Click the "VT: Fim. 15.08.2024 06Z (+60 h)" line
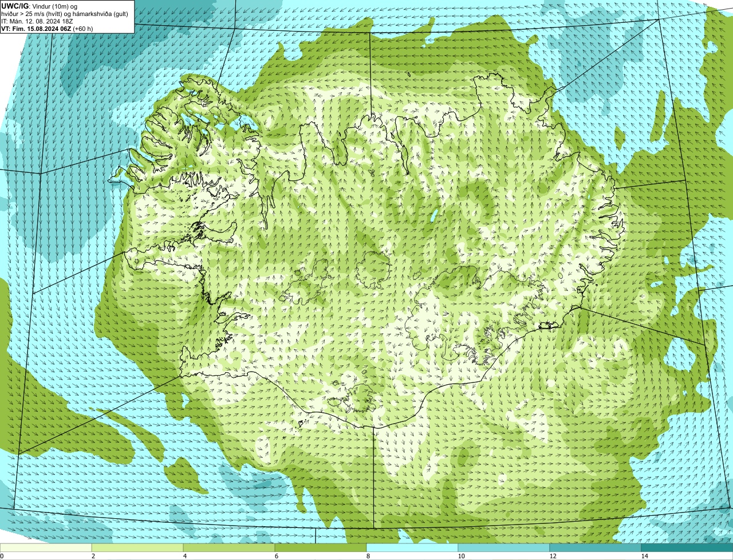 [x=47, y=28]
